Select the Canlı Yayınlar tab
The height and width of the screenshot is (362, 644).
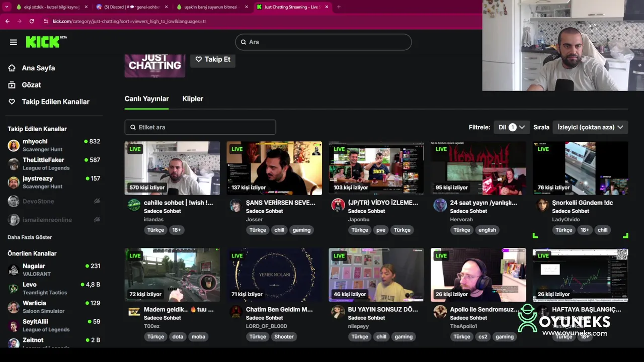[x=146, y=99]
